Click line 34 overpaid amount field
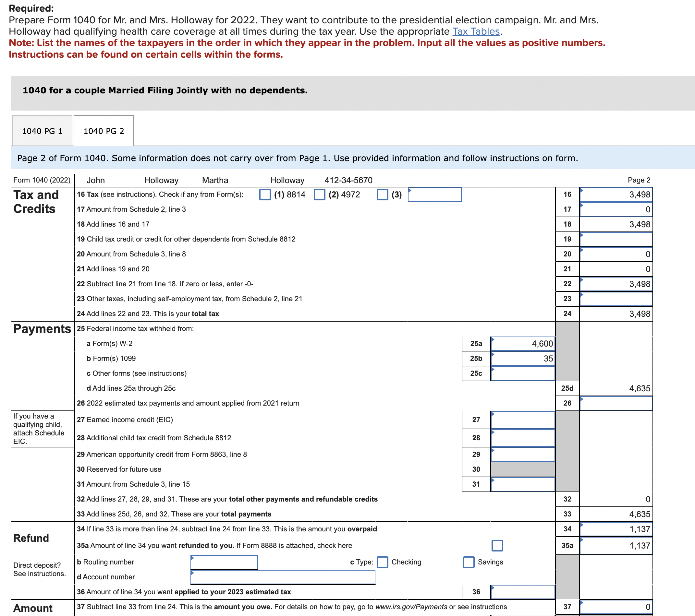This screenshot has width=695, height=616. pyautogui.click(x=616, y=529)
